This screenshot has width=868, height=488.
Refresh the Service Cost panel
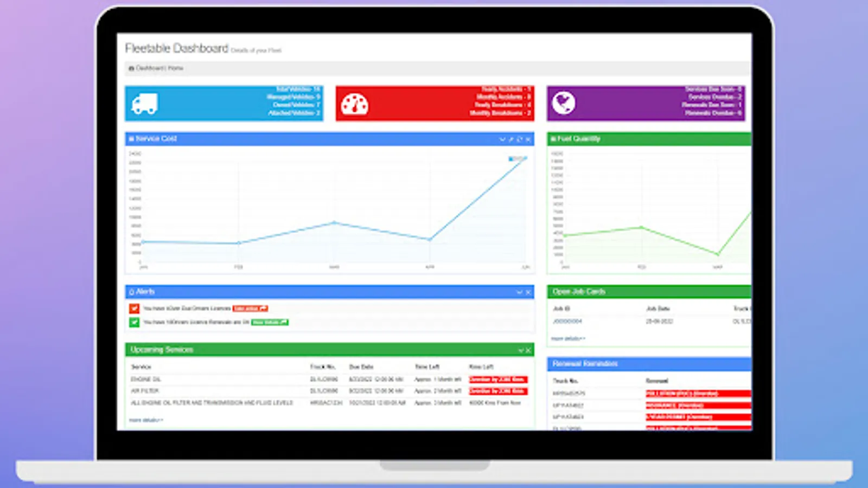click(x=520, y=139)
